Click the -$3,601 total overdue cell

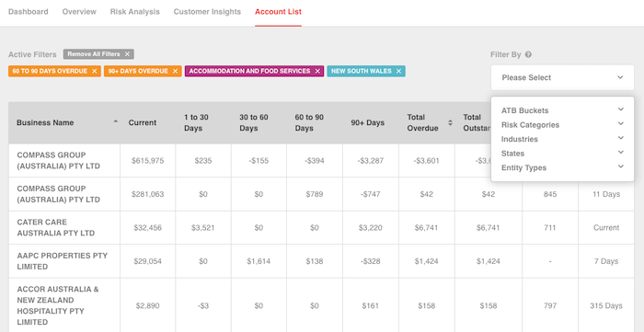pyautogui.click(x=426, y=161)
